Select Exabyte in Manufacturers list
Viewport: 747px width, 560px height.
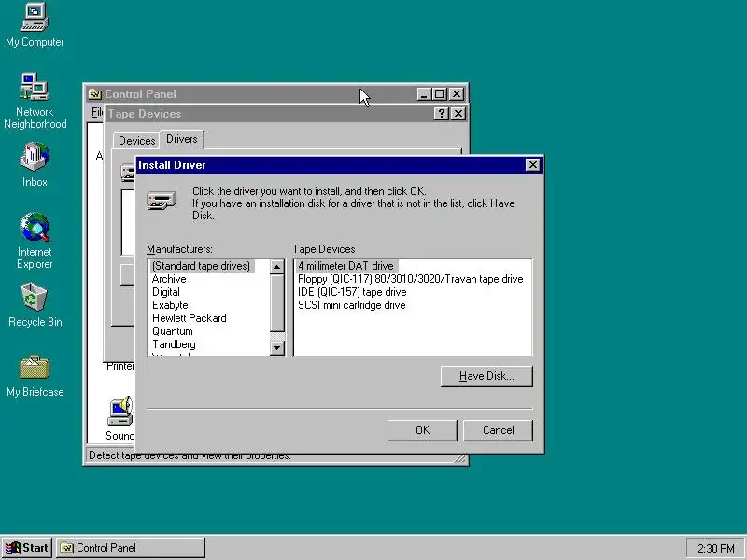coord(170,305)
